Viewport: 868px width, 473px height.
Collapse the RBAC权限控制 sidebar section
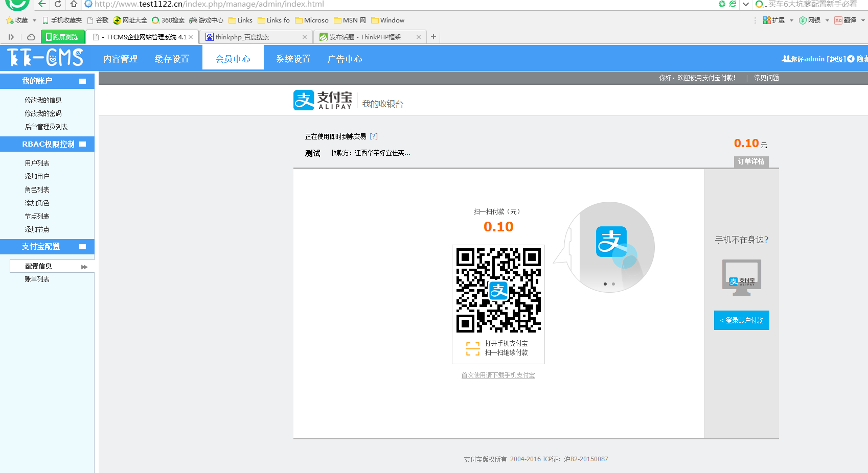82,145
